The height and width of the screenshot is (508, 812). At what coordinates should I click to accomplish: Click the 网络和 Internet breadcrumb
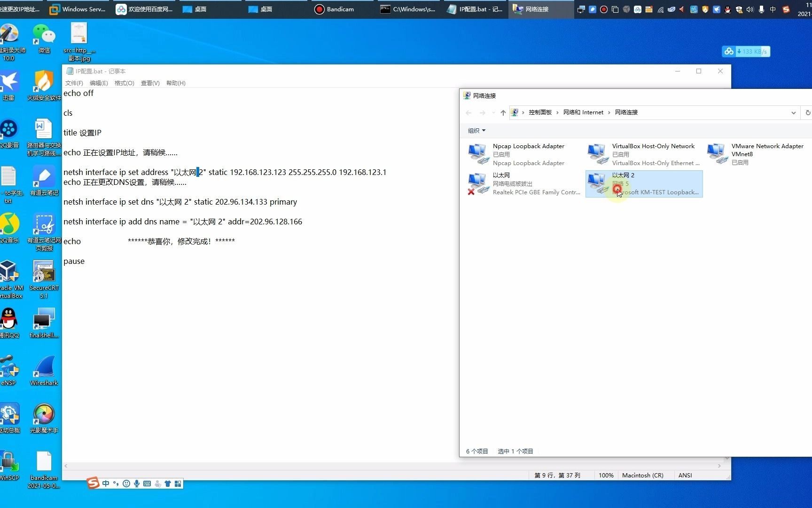point(583,112)
